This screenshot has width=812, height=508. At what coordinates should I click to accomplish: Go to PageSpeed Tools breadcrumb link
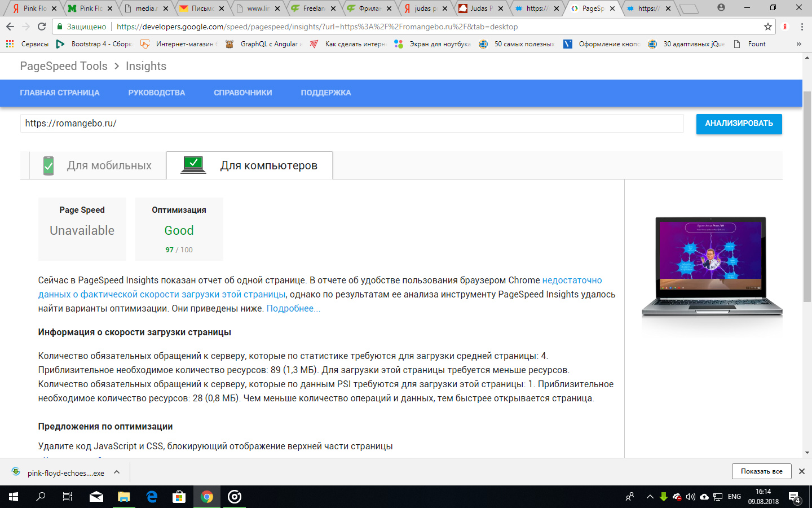[x=64, y=66]
